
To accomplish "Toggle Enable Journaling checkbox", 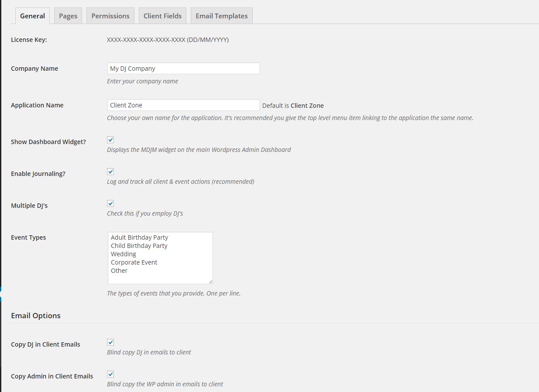I will [x=110, y=172].
